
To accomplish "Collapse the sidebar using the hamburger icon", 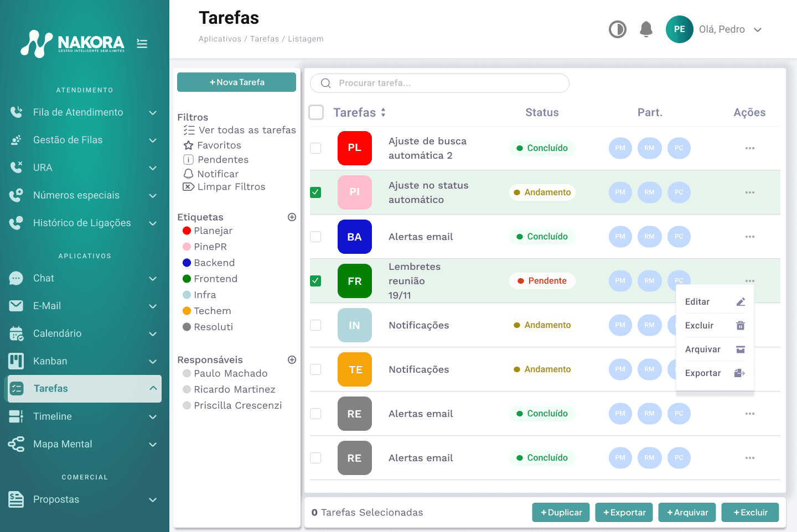I will tap(142, 44).
